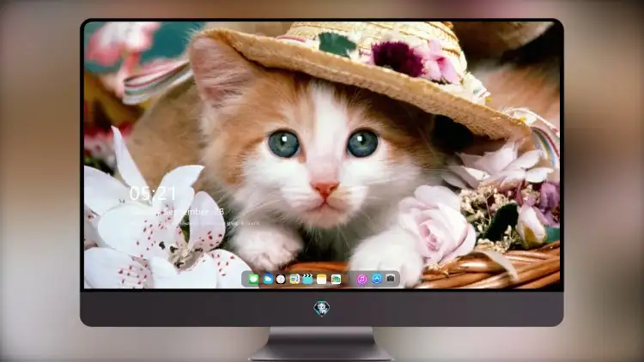Image resolution: width=644 pixels, height=362 pixels.
Task: Open the yellow-blue icon left of clapperboard
Action: pyautogui.click(x=294, y=280)
